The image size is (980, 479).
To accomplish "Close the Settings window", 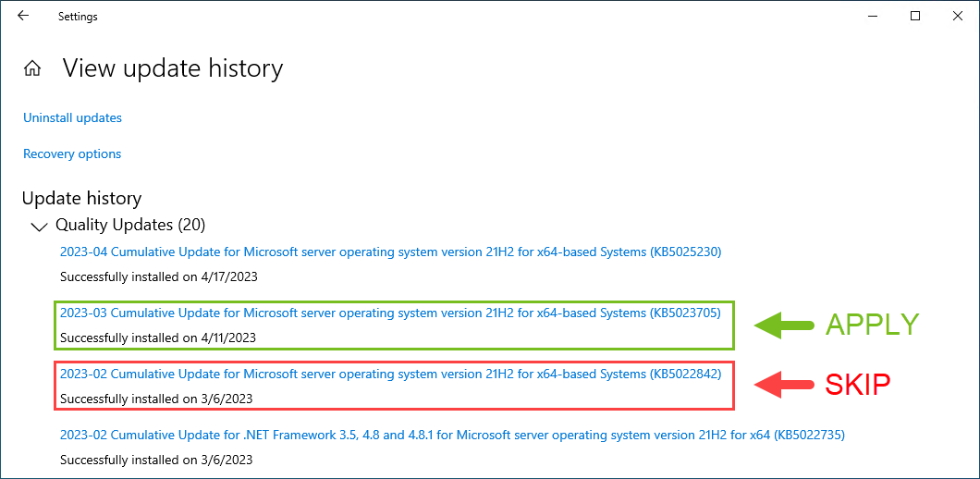I will click(957, 17).
